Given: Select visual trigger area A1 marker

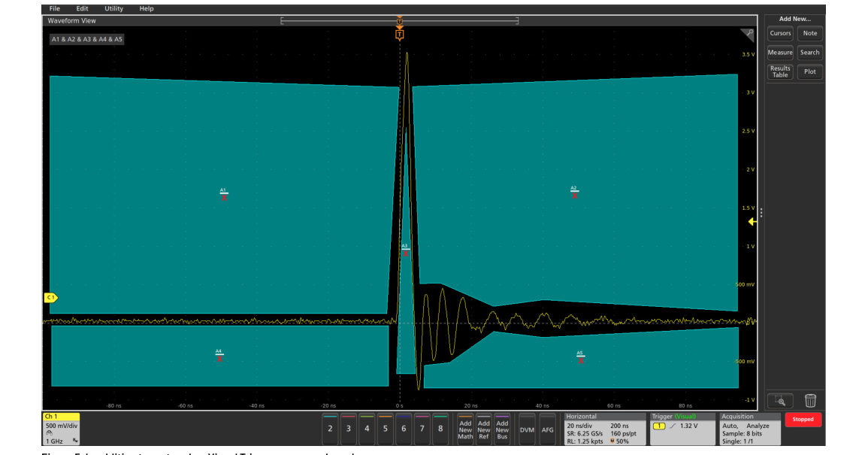Looking at the screenshot, I should (x=224, y=195).
